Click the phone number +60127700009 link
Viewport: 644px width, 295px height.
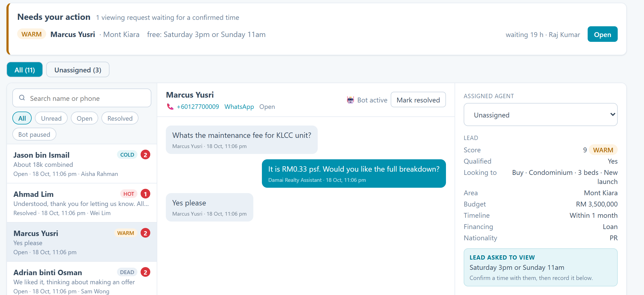point(198,107)
